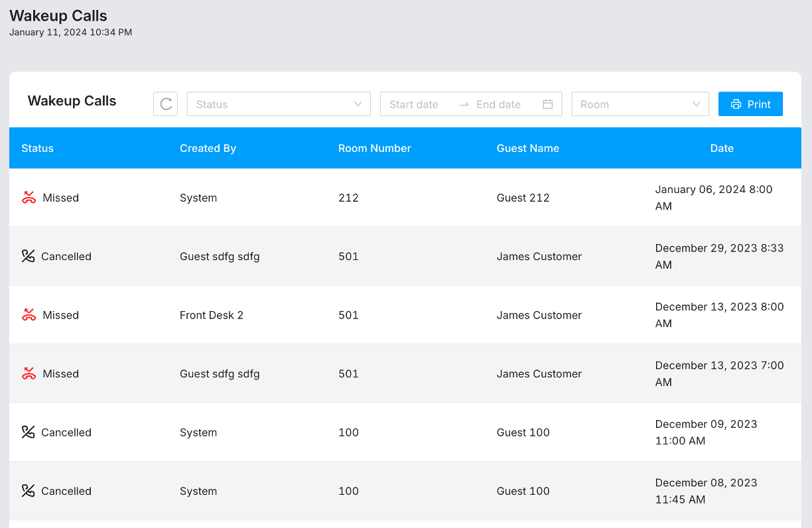Expand the Status dropdown chevron
The width and height of the screenshot is (812, 528).
[x=358, y=104]
